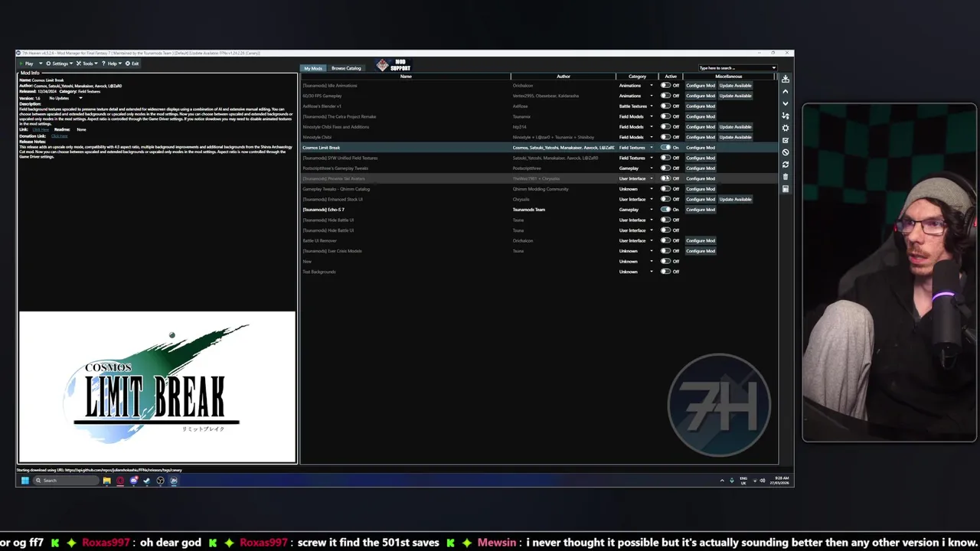Image resolution: width=980 pixels, height=551 pixels.
Task: Expand the Play button dropdown arrow
Action: [x=39, y=64]
